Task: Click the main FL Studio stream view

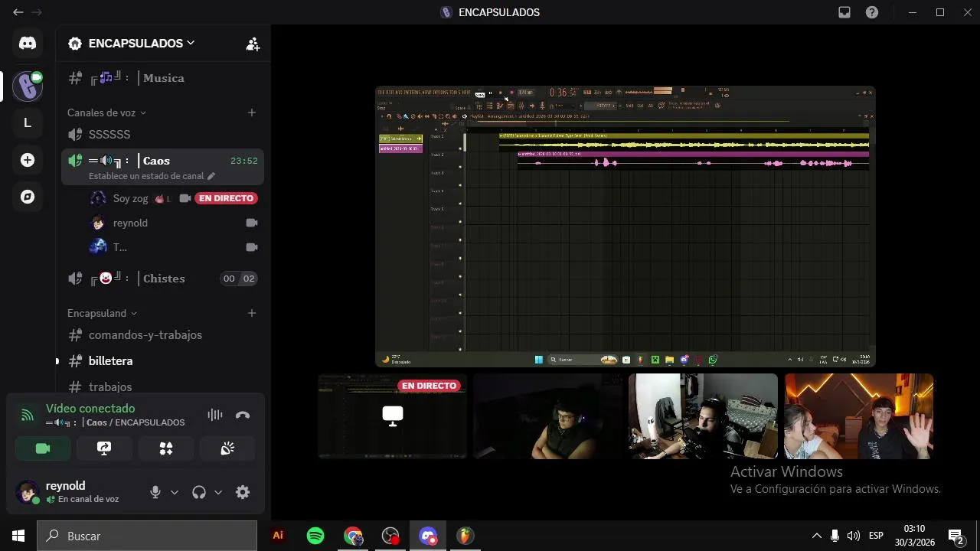Action: point(626,227)
